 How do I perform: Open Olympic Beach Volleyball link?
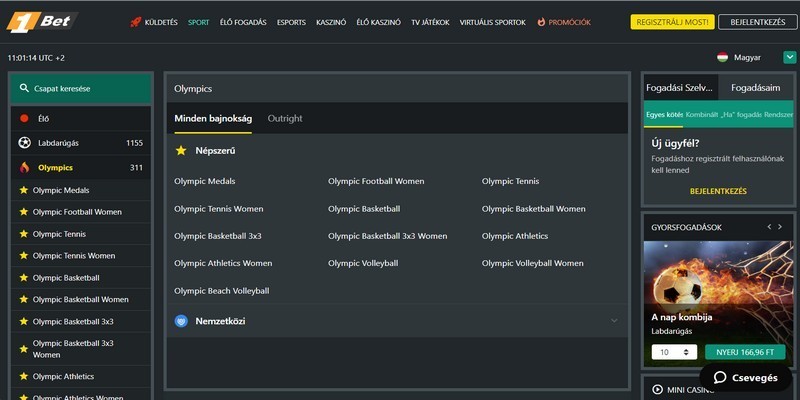[x=221, y=291]
